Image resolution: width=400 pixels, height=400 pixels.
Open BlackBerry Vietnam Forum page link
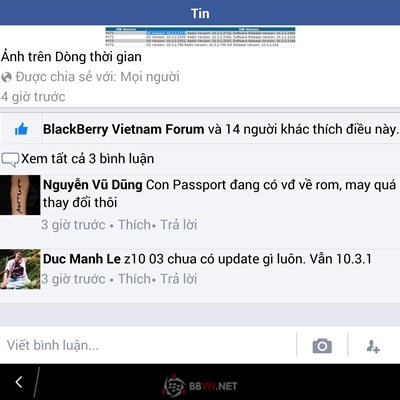pos(124,129)
